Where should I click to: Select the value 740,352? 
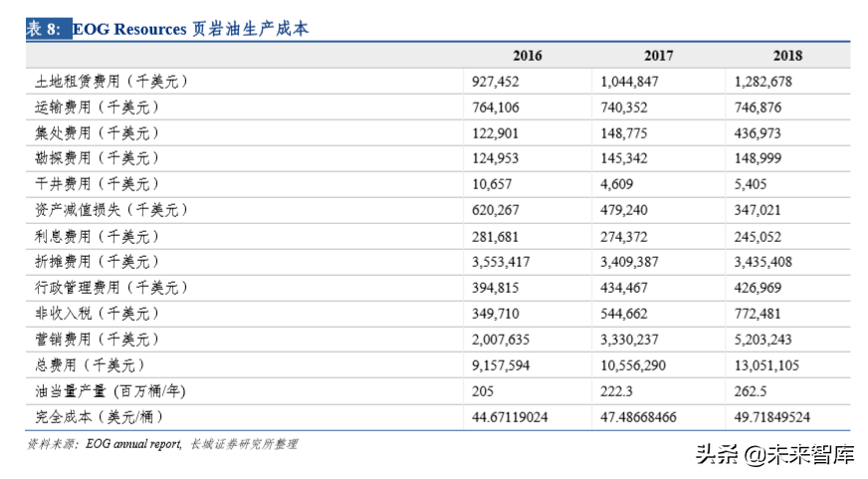(x=624, y=108)
